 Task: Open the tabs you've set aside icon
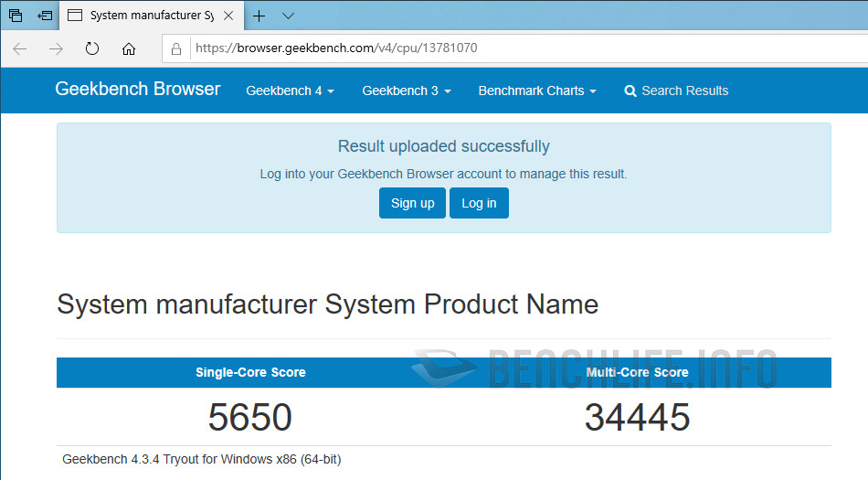16,16
